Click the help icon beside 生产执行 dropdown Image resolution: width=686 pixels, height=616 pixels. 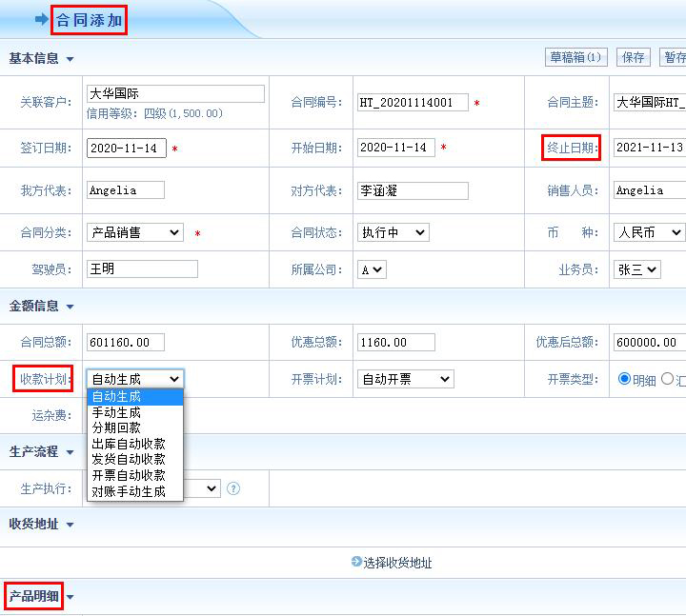point(233,488)
